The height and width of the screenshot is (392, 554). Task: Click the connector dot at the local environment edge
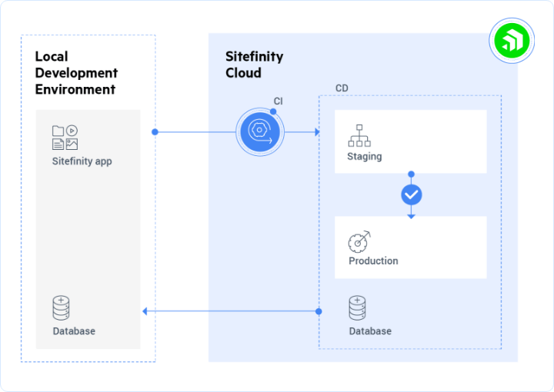coord(155,132)
